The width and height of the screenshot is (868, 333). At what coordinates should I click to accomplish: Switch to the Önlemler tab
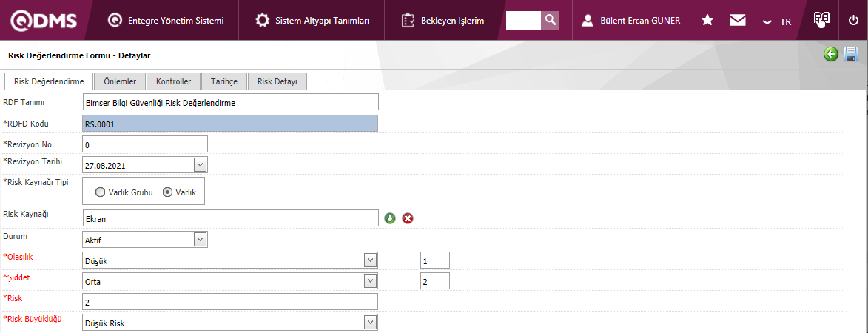pyautogui.click(x=120, y=81)
